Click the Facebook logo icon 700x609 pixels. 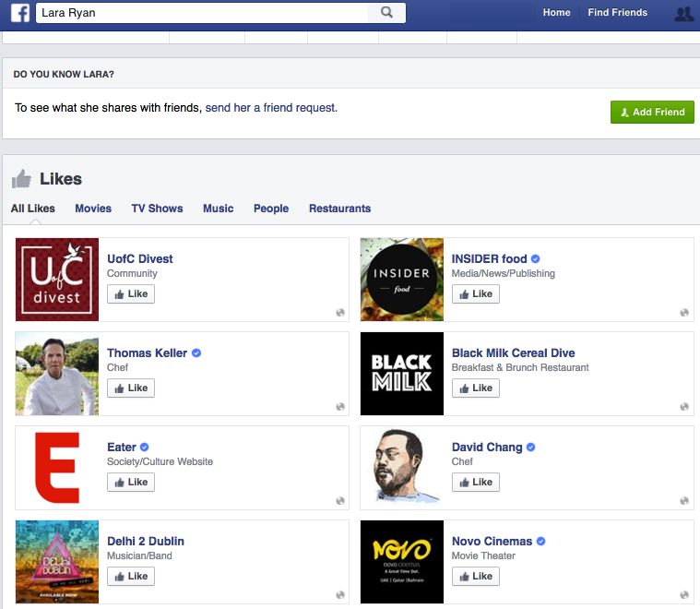click(x=19, y=13)
